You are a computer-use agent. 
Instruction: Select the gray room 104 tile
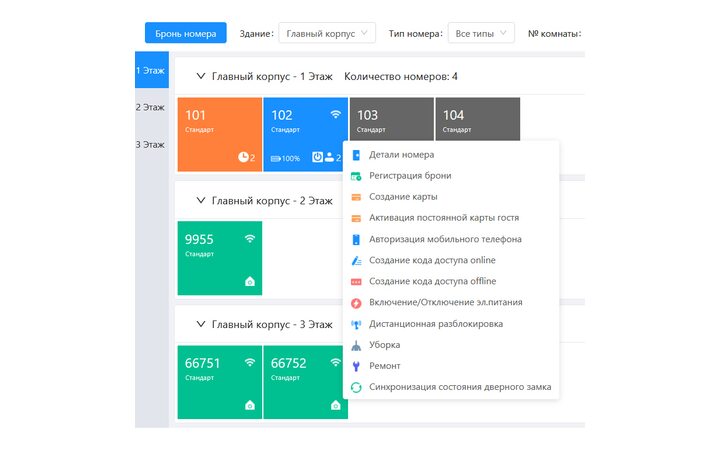click(477, 120)
